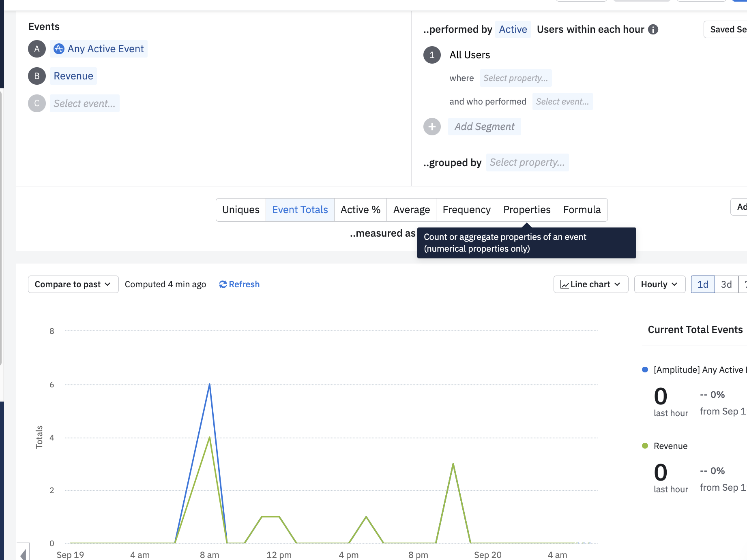Click the info icon beside Users within each hour

click(653, 30)
